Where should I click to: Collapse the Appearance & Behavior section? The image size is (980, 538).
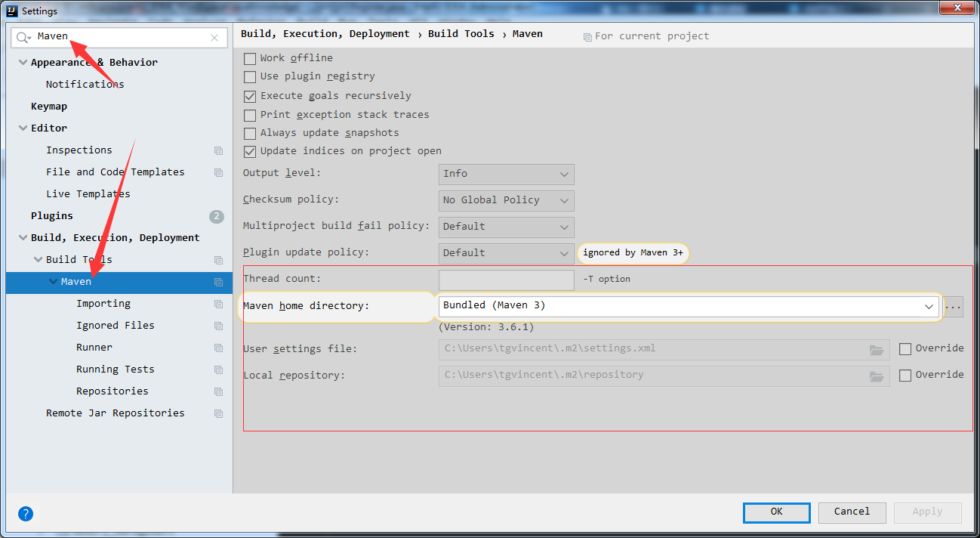pyautogui.click(x=23, y=62)
